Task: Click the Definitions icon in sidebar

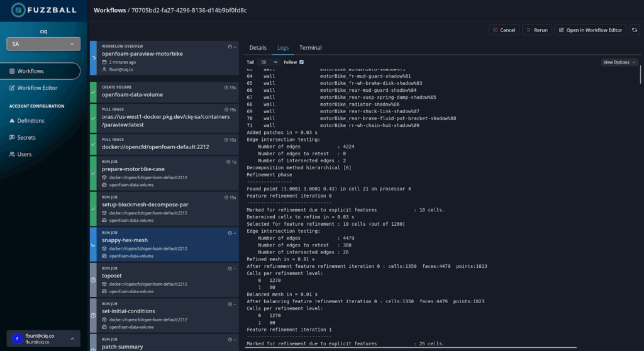Action: coord(13,121)
